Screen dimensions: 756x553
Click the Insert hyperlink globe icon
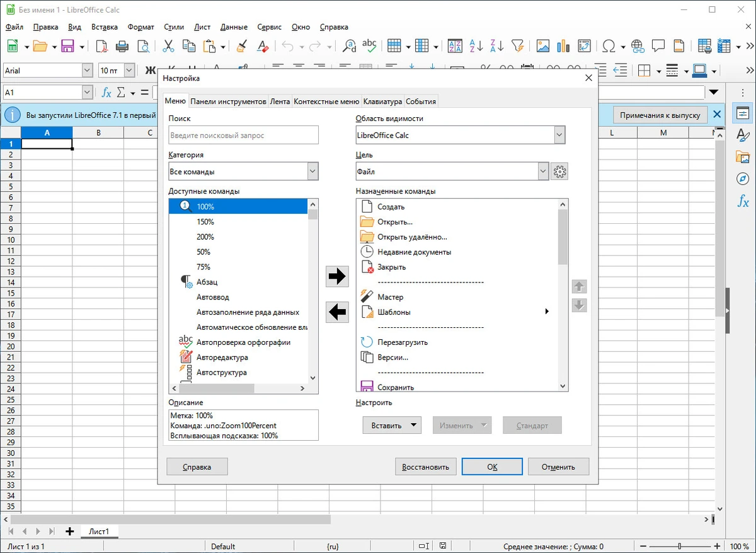[x=638, y=46]
